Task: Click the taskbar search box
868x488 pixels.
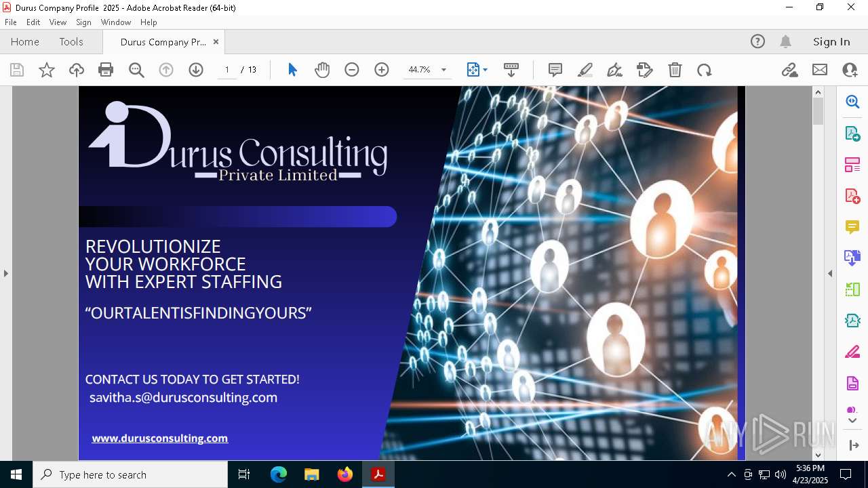Action: click(x=130, y=474)
